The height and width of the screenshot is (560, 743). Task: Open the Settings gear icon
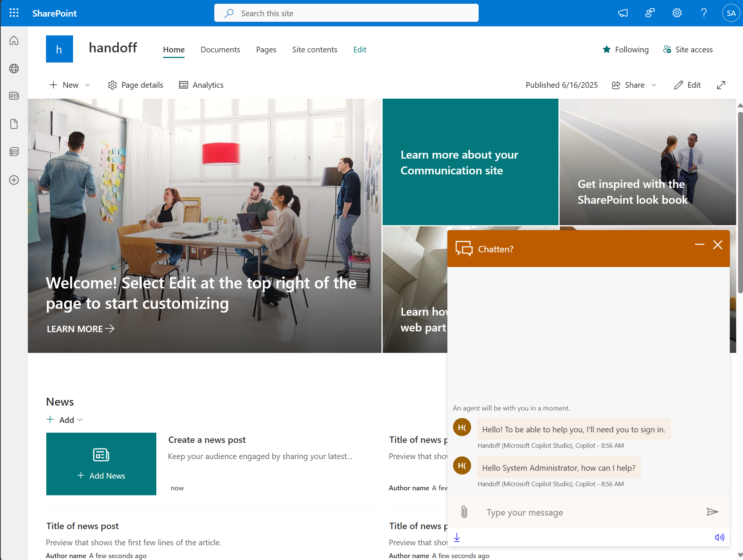point(677,13)
